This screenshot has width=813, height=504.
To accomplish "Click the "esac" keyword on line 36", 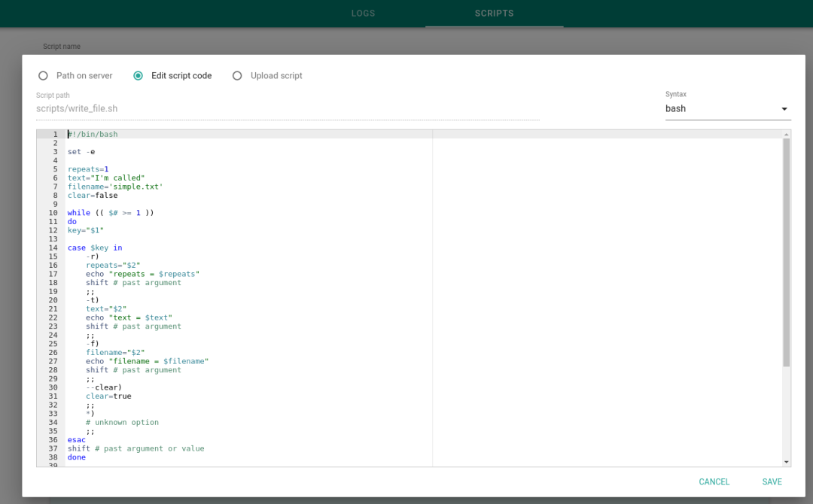I will 77,440.
